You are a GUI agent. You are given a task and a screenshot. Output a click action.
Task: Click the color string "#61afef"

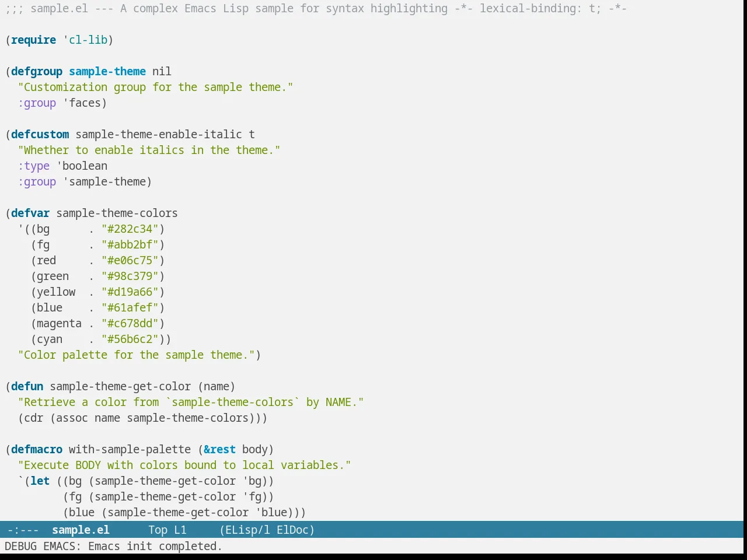point(130,307)
